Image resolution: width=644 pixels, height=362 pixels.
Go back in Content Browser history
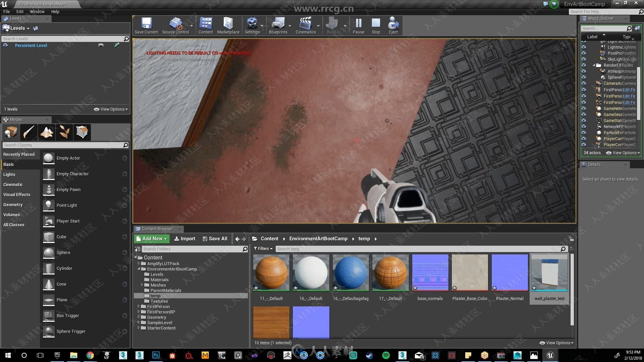237,239
